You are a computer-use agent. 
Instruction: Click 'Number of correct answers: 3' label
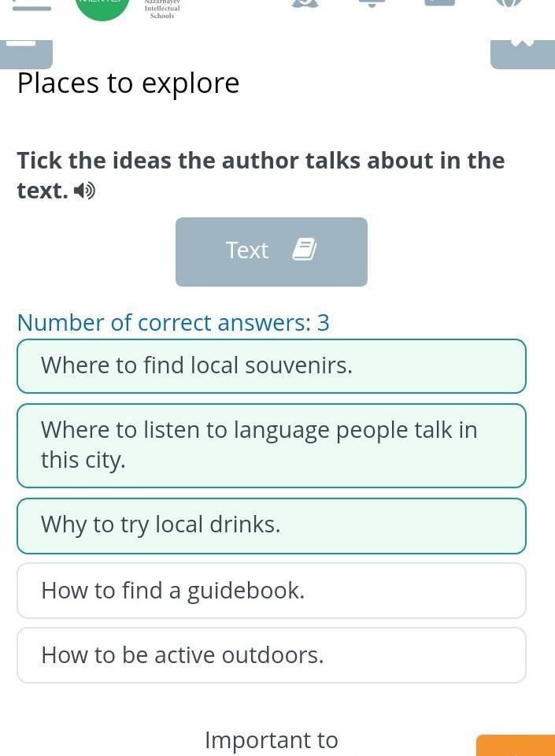(x=173, y=323)
